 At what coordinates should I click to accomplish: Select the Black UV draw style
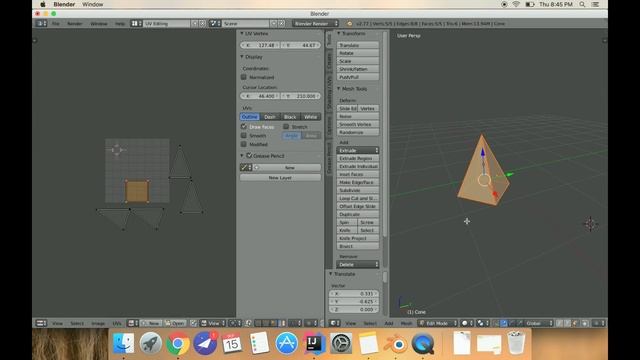tap(290, 117)
